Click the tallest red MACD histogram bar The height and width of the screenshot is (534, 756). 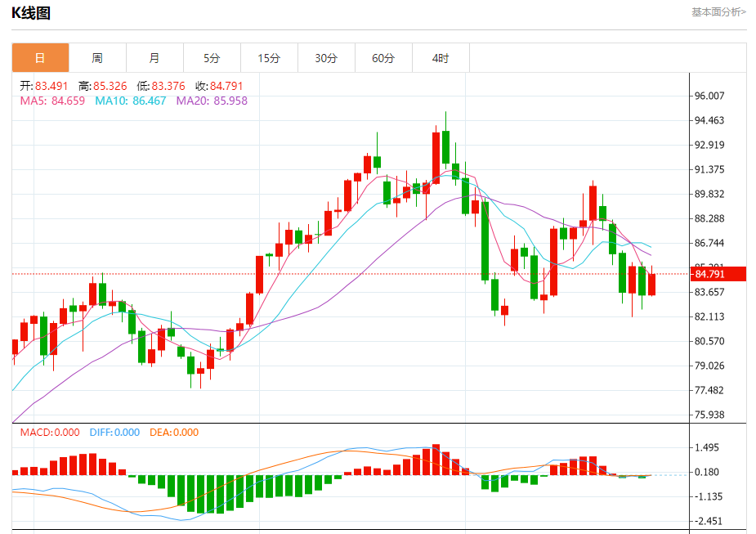(x=436, y=460)
